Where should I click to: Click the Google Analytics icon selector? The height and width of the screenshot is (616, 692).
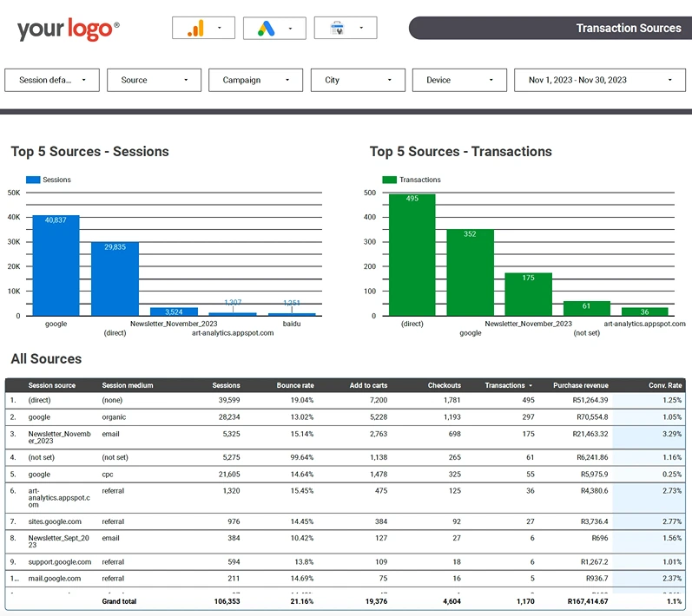[203, 29]
